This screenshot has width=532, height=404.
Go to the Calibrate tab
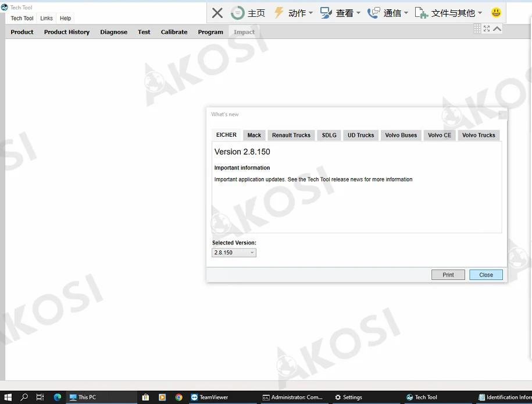point(174,32)
